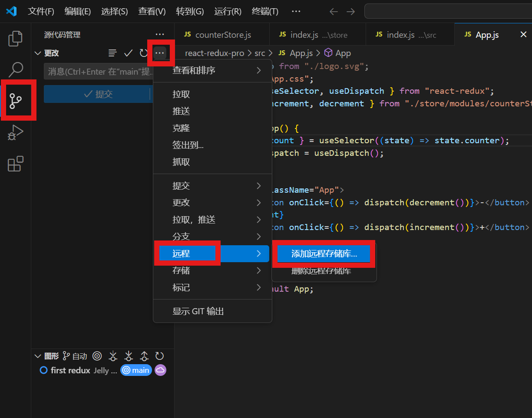532x418 pixels.
Task: Click the commit checkmark icon in 更改
Action: click(x=128, y=53)
